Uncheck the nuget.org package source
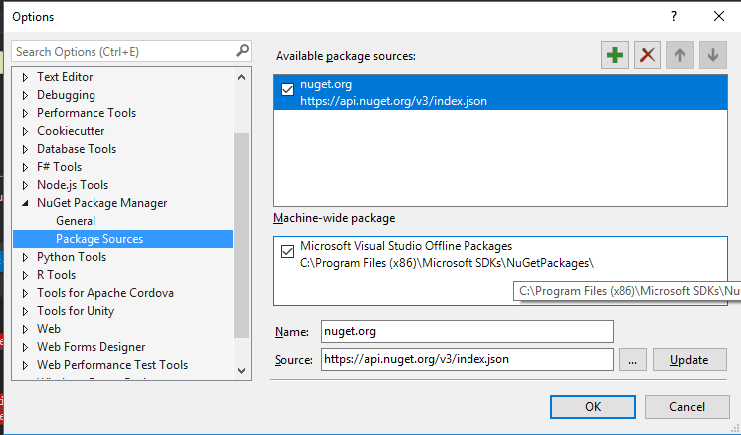This screenshot has width=741, height=435. [x=288, y=90]
